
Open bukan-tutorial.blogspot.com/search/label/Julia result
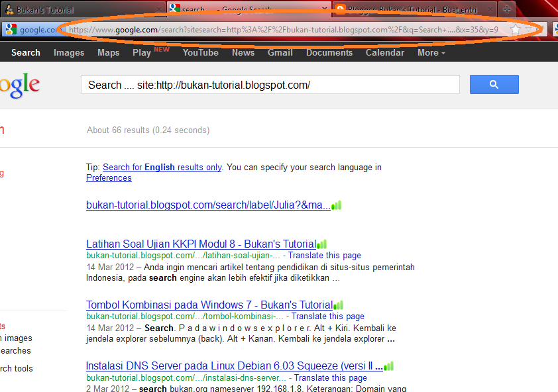(x=208, y=205)
